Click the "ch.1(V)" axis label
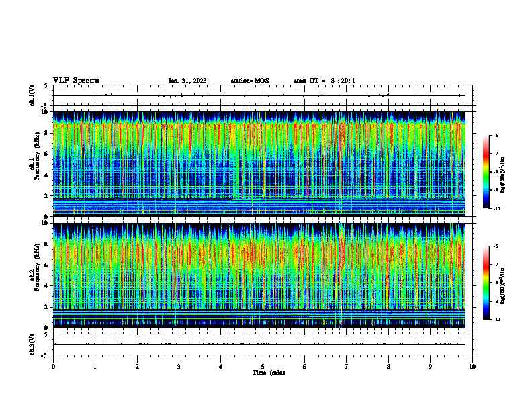The image size is (532, 411). 32,95
